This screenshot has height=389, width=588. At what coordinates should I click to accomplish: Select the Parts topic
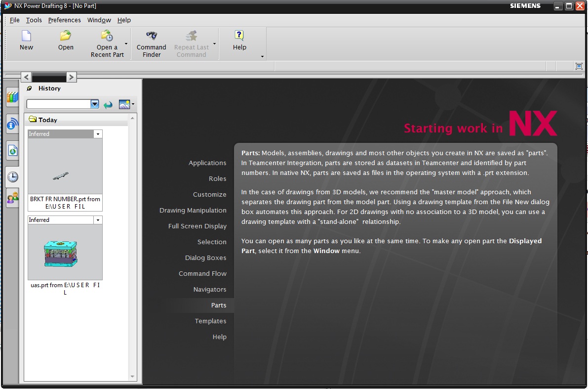[x=219, y=305]
